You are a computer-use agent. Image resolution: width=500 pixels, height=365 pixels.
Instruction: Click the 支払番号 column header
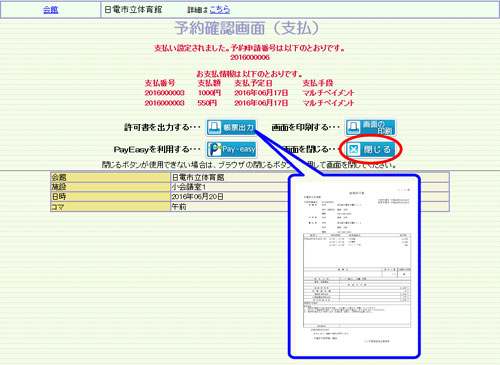click(x=160, y=83)
